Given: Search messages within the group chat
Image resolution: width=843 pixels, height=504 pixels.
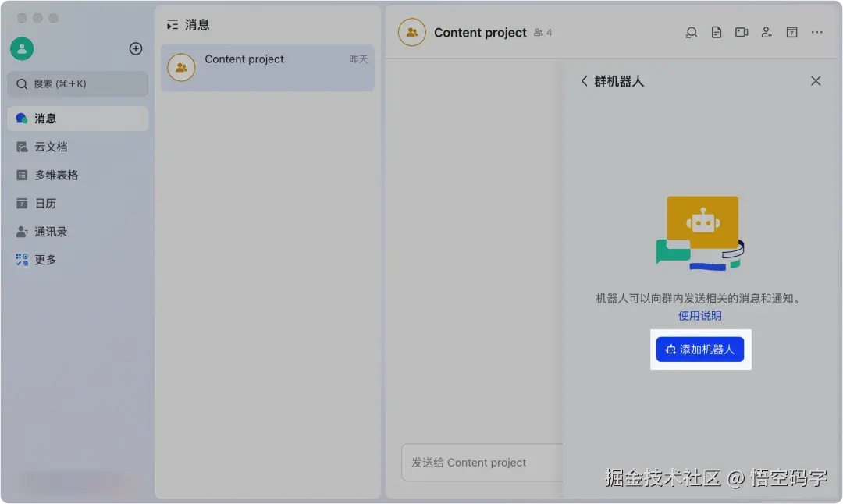Looking at the screenshot, I should 691,32.
